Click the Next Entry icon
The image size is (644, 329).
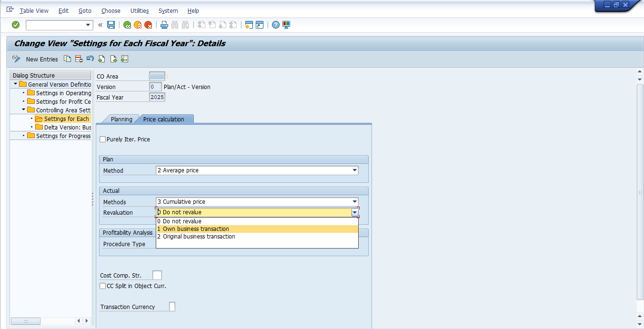[113, 59]
